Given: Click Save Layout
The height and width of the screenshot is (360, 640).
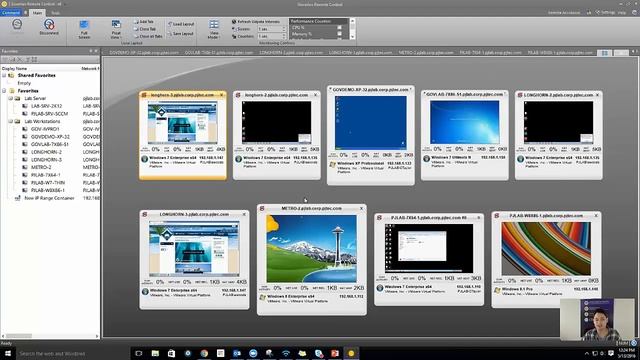Looking at the screenshot, I should coord(181,33).
